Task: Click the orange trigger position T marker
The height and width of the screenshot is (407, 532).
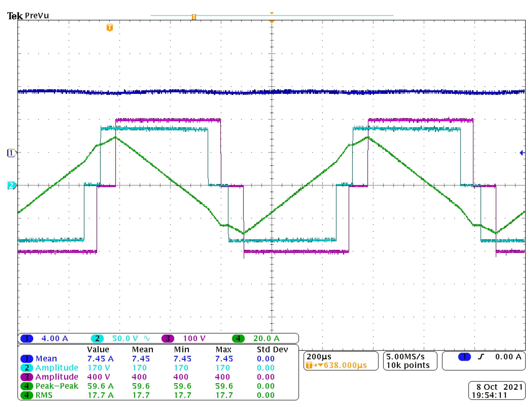Action: 110,27
